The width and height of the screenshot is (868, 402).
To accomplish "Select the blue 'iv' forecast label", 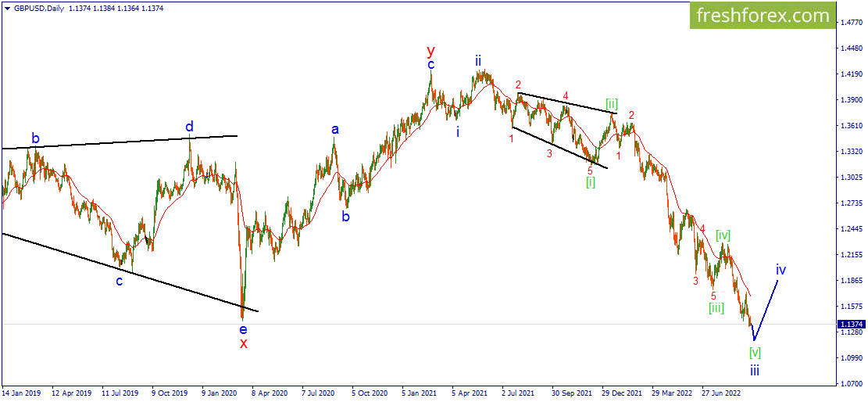I will [x=780, y=270].
